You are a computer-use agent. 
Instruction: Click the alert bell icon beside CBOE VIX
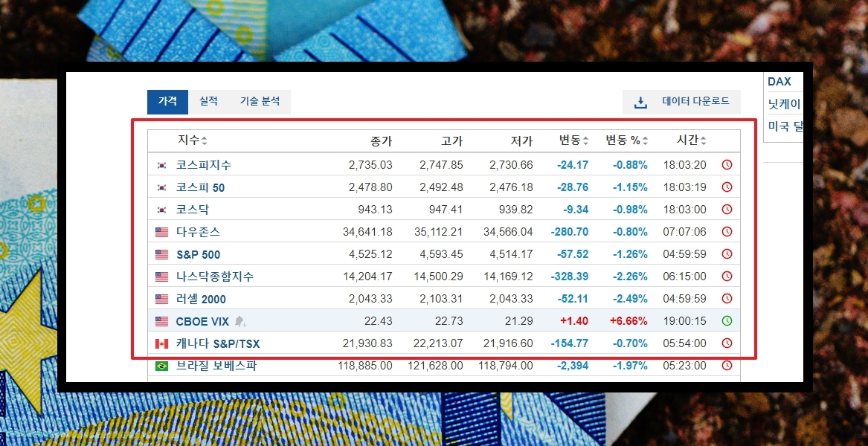(x=240, y=322)
